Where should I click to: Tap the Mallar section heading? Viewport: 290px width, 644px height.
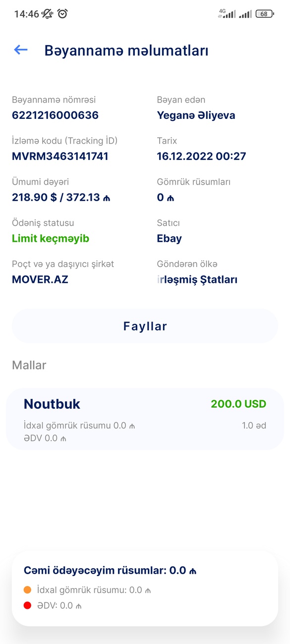click(29, 365)
